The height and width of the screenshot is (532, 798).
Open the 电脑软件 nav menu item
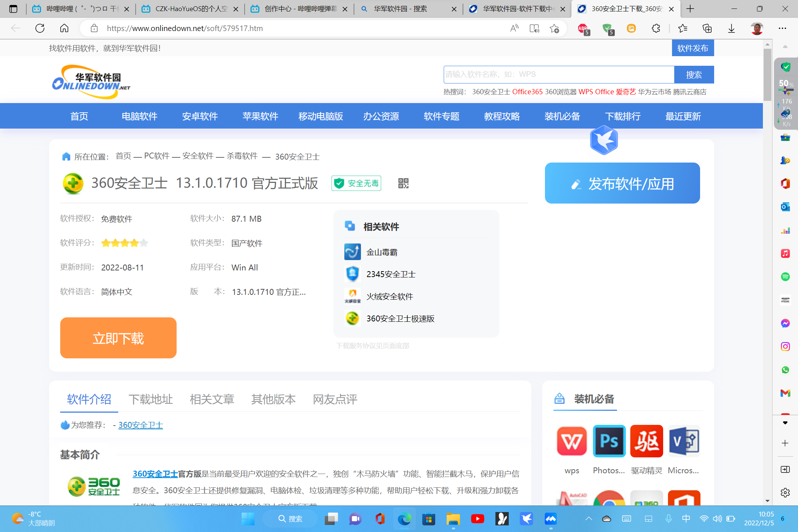coord(140,116)
